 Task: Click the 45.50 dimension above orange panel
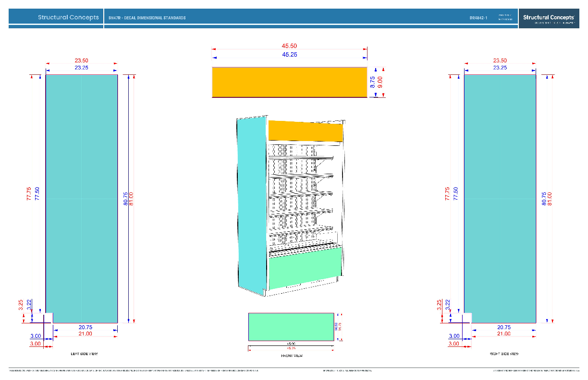289,46
